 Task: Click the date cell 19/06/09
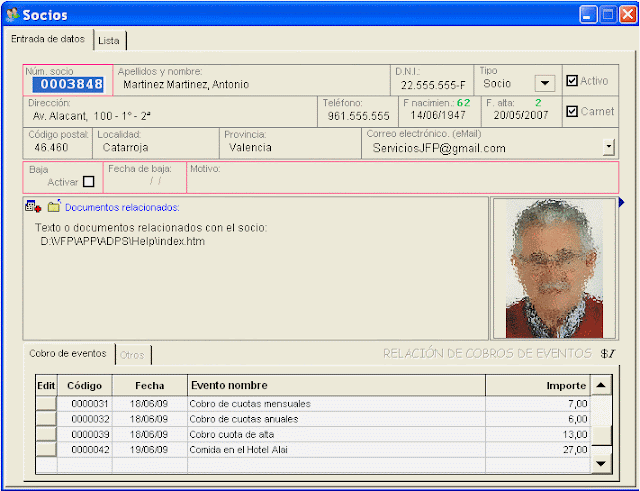tap(149, 449)
